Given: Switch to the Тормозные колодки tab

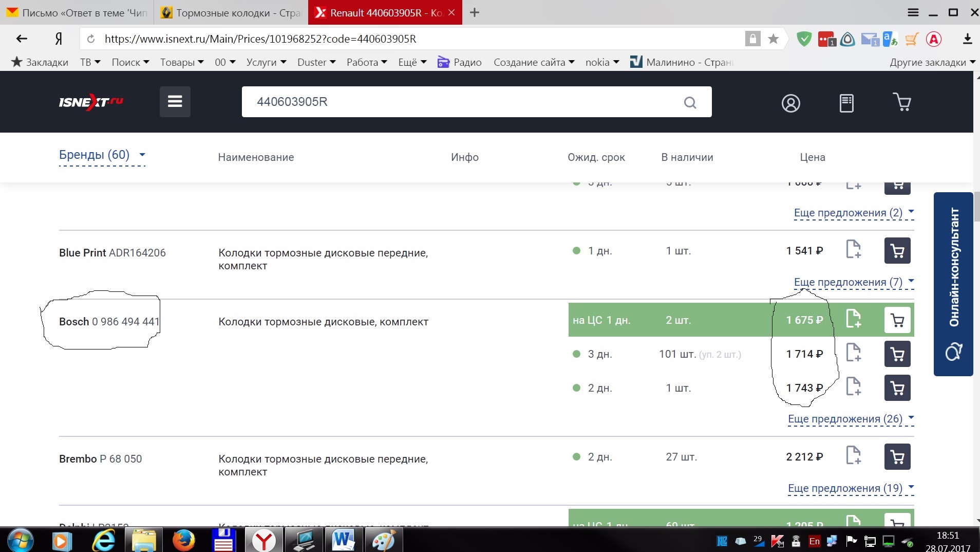Looking at the screenshot, I should tap(231, 13).
